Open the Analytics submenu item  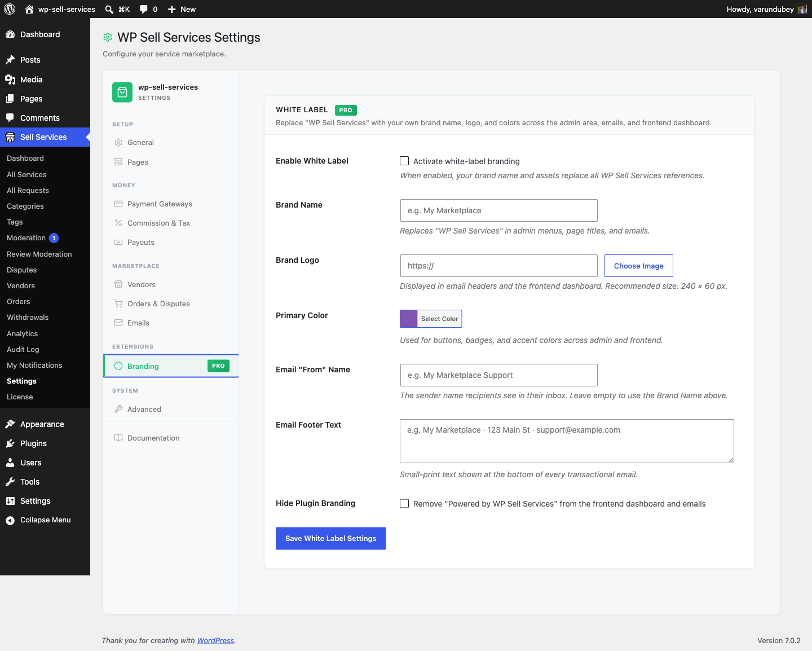[x=23, y=333]
